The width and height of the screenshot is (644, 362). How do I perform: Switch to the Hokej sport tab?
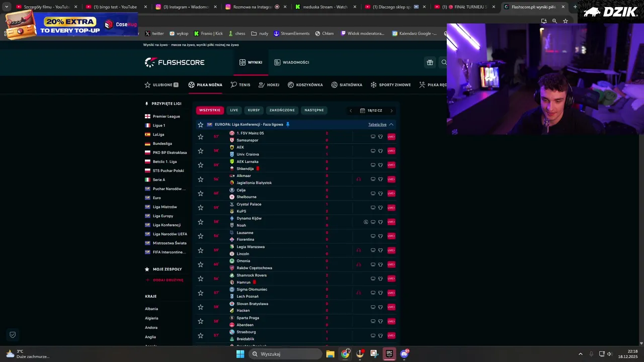point(269,85)
